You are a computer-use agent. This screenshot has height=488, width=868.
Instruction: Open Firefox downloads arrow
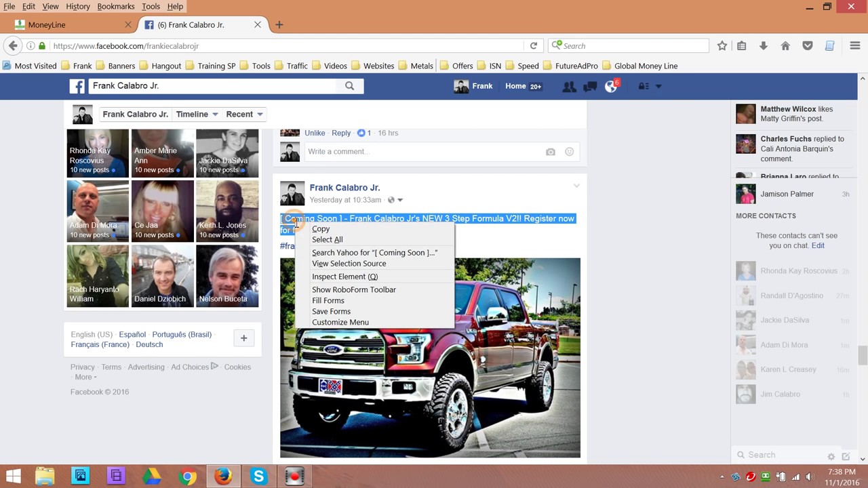coord(764,45)
